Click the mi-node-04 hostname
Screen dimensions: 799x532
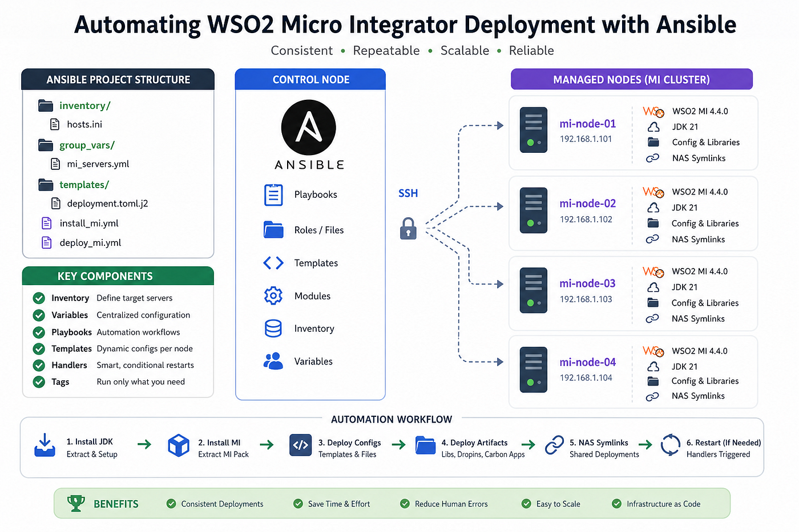[x=588, y=362]
